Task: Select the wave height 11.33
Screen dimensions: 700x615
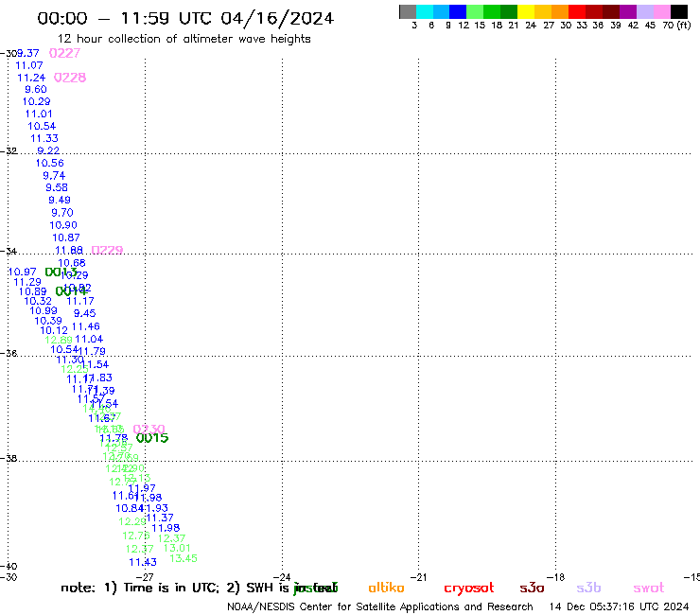Action: pos(44,138)
